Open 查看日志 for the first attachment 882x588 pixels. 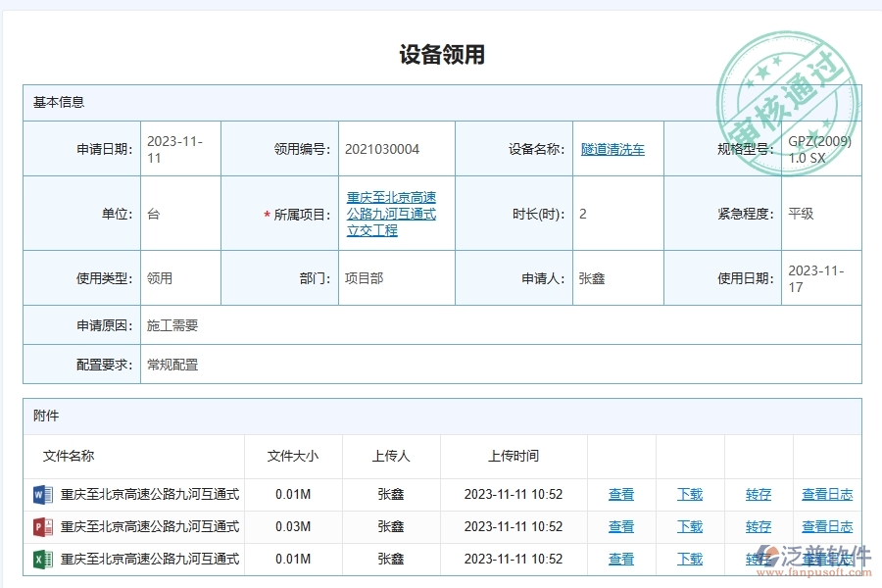[826, 494]
